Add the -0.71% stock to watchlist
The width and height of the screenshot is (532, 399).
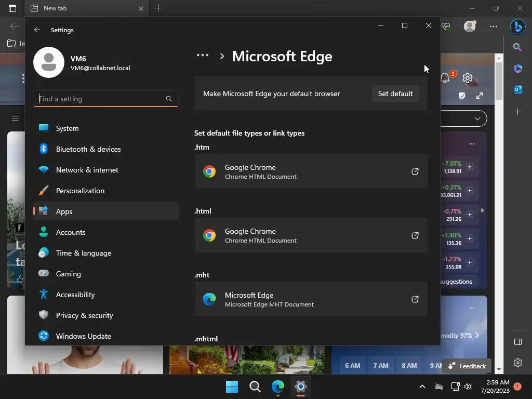pos(470,215)
